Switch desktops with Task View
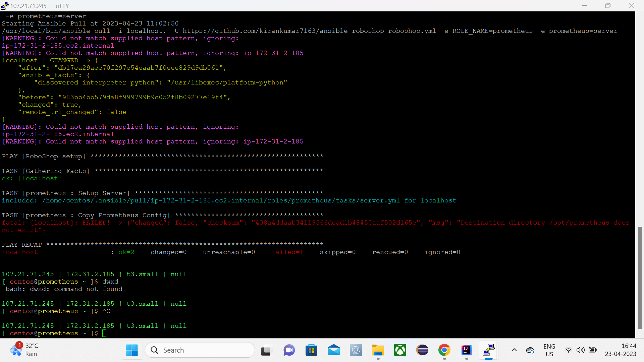Viewport: 644px width, 362px height. [x=267, y=350]
